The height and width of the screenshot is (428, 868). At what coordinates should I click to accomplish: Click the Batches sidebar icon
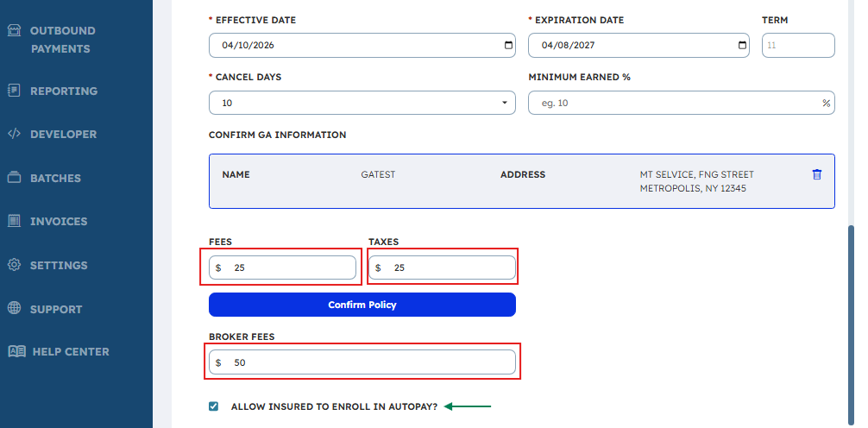click(x=14, y=178)
